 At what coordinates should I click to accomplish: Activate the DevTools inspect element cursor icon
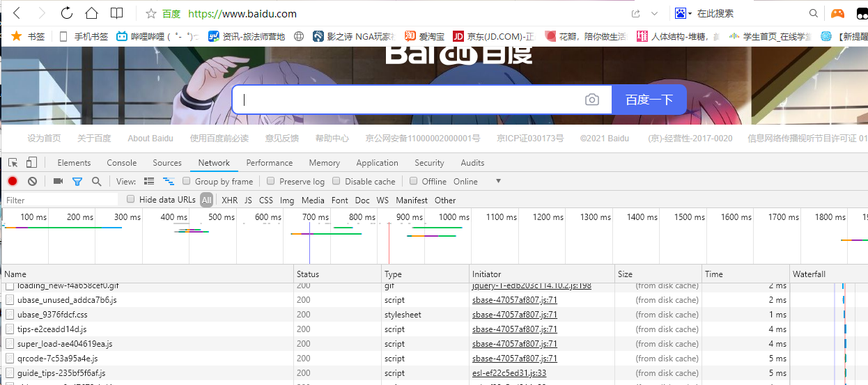pyautogui.click(x=13, y=163)
